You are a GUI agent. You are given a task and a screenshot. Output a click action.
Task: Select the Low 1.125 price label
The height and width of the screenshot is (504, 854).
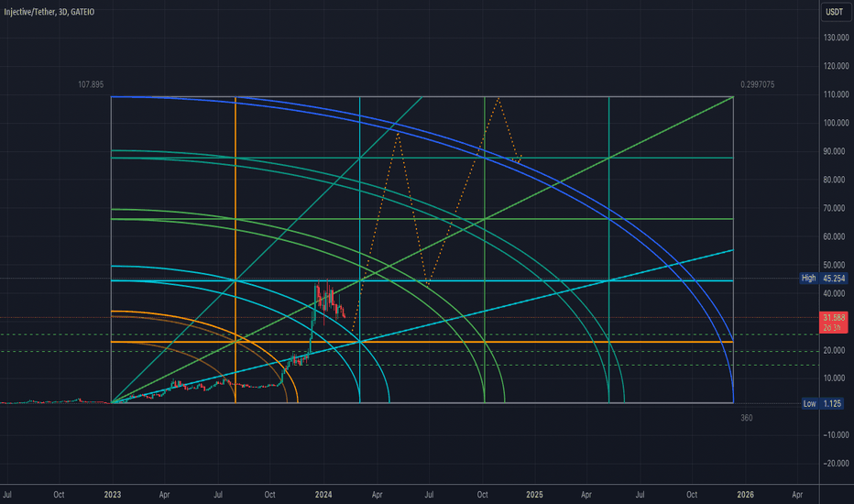click(x=824, y=404)
